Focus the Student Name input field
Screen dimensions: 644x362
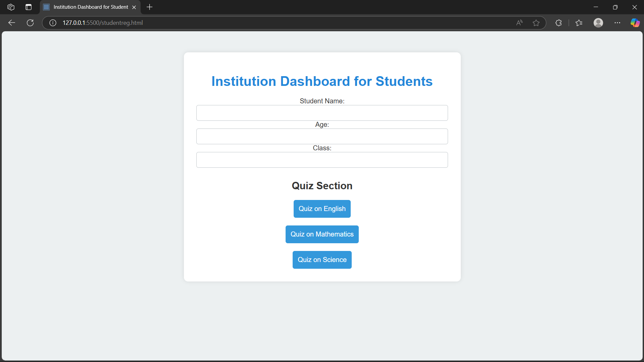pyautogui.click(x=322, y=113)
